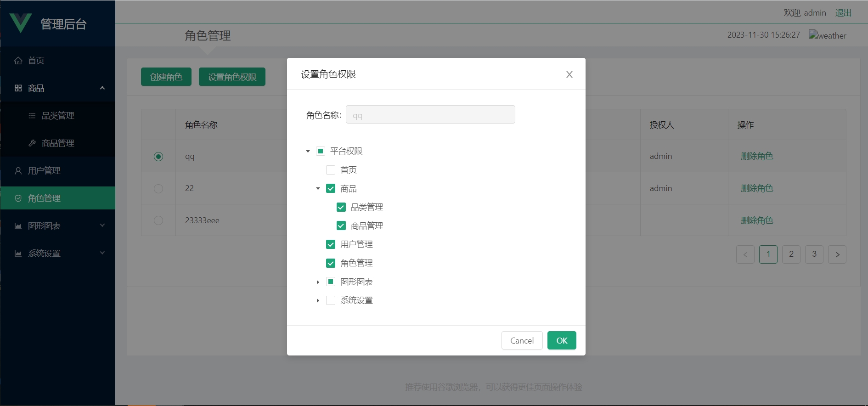Image resolution: width=868 pixels, height=406 pixels.
Task: Click the wrench icon beside 商品管理
Action: click(32, 143)
